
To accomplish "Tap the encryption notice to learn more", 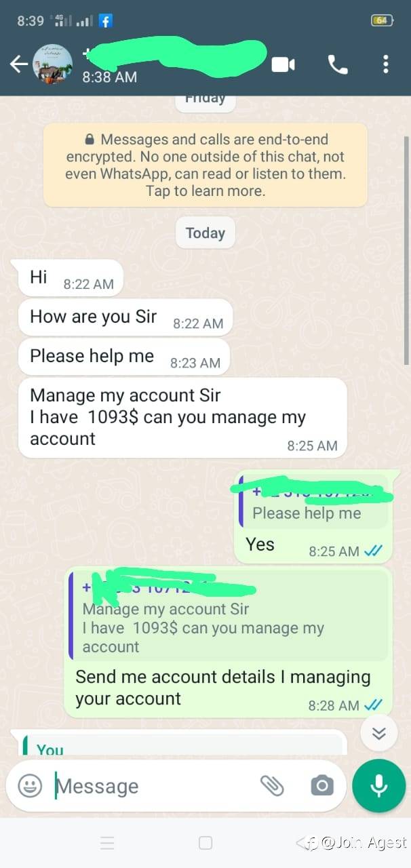I will tap(206, 165).
